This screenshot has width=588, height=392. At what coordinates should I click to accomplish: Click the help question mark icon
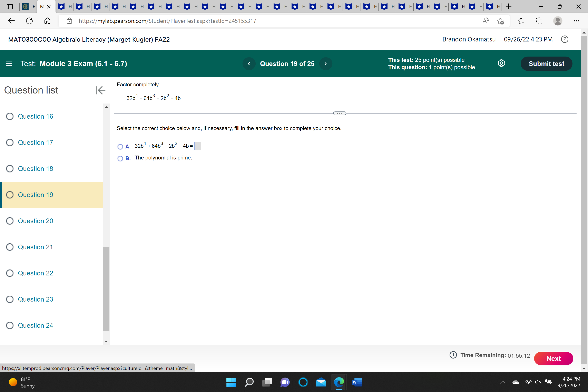(x=565, y=39)
